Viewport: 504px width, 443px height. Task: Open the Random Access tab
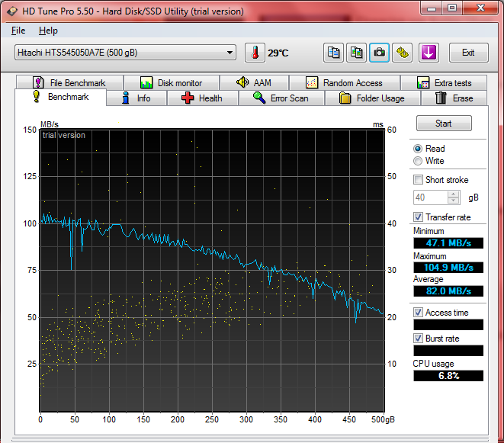(345, 83)
